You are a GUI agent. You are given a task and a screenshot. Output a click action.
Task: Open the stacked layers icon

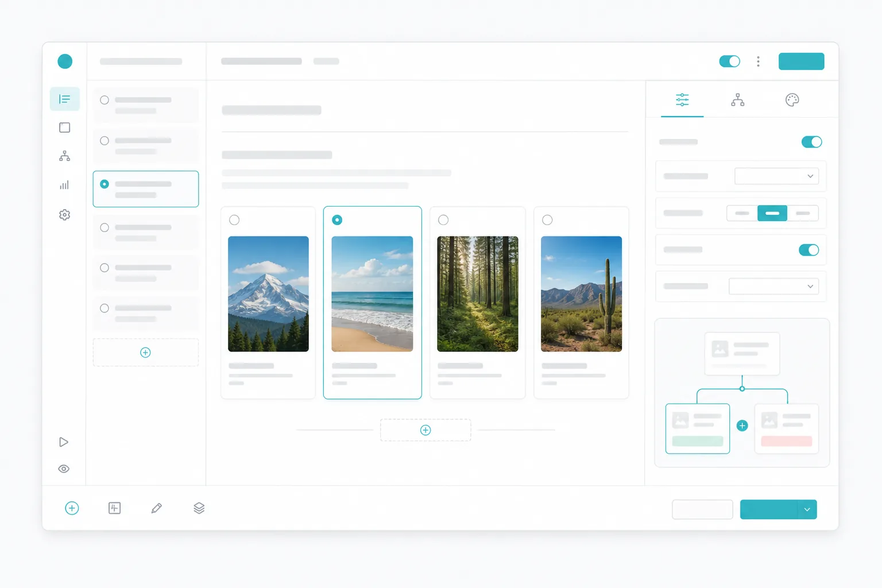199,508
